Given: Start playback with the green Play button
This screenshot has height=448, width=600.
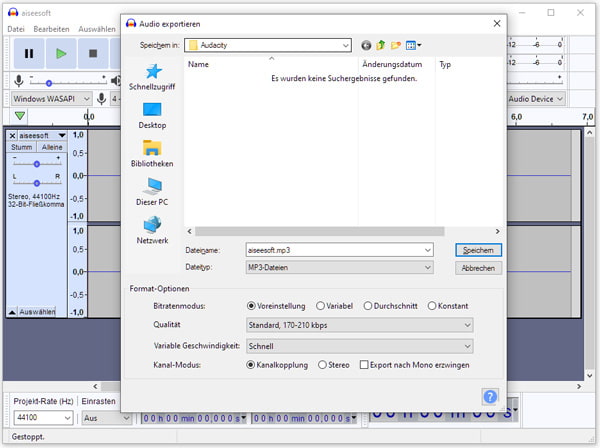Looking at the screenshot, I should coord(61,54).
